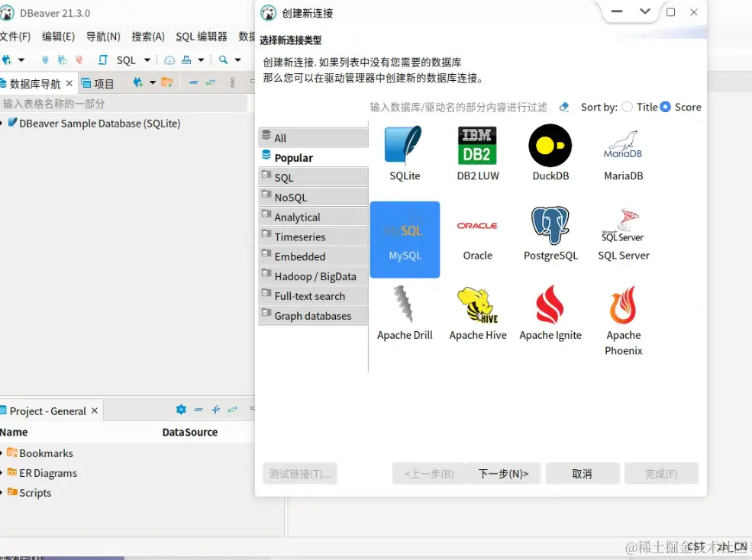Pick the PostgreSQL elephant icon
752x560 pixels.
click(x=550, y=225)
